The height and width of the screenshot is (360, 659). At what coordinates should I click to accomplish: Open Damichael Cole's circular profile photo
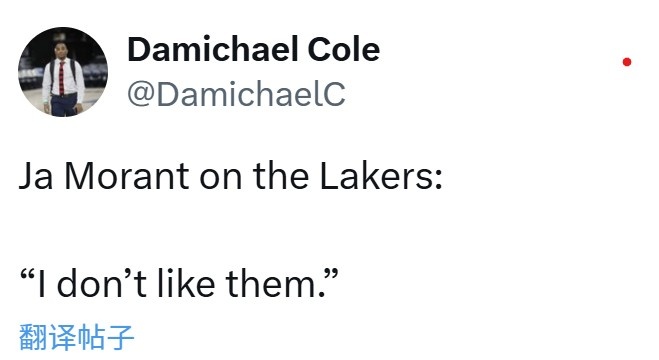(x=63, y=72)
